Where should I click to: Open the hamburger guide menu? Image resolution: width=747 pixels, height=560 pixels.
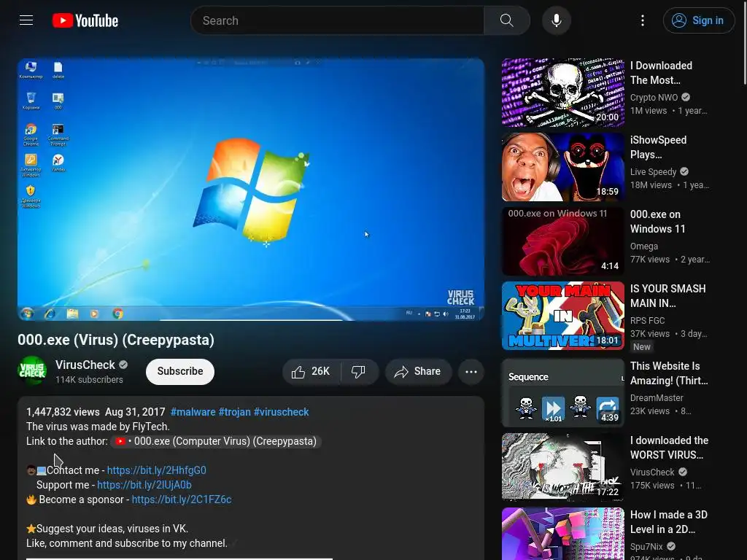tap(26, 20)
